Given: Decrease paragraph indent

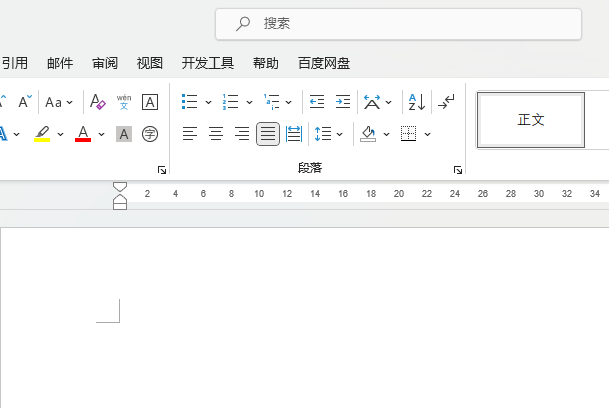Looking at the screenshot, I should [317, 102].
